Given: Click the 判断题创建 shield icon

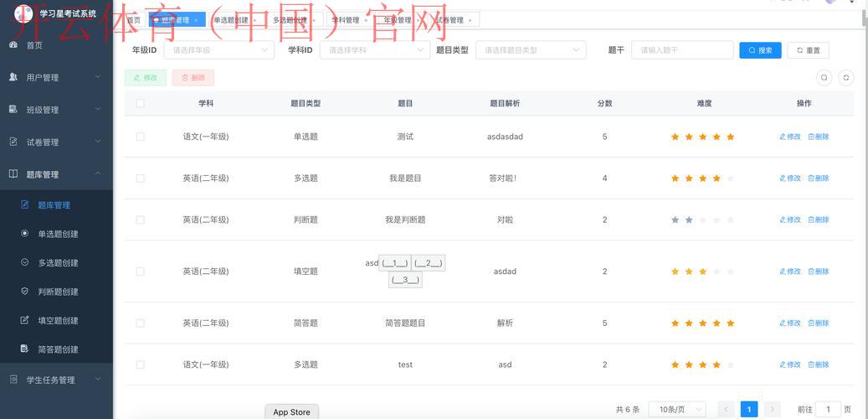Looking at the screenshot, I should click(x=24, y=292).
